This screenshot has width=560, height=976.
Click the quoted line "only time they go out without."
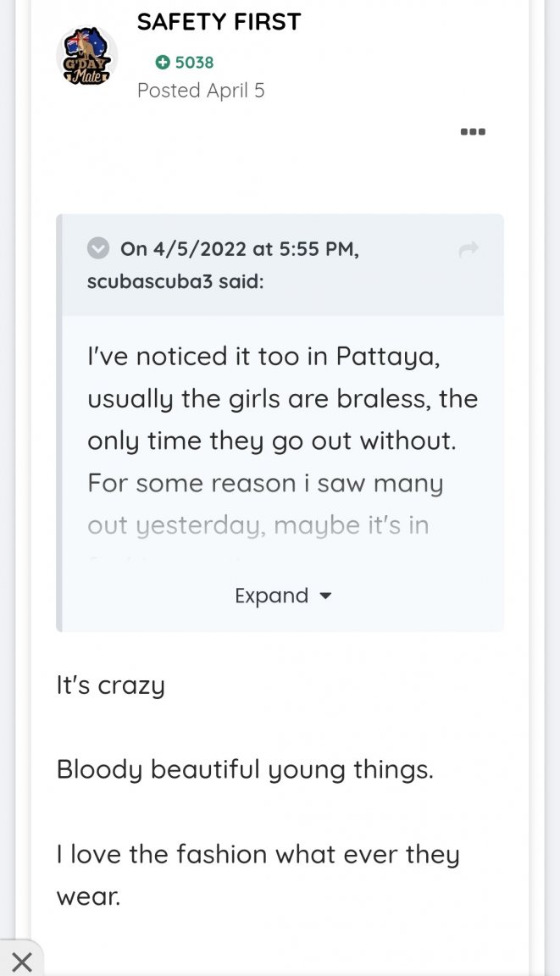pos(271,441)
